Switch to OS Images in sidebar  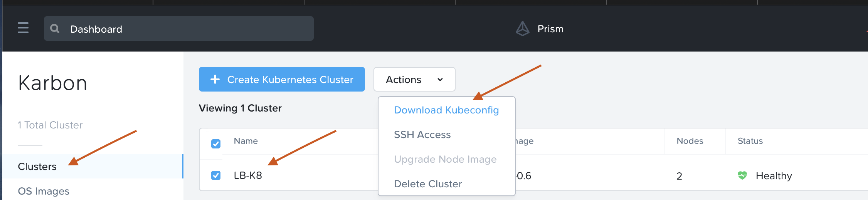coord(44,191)
